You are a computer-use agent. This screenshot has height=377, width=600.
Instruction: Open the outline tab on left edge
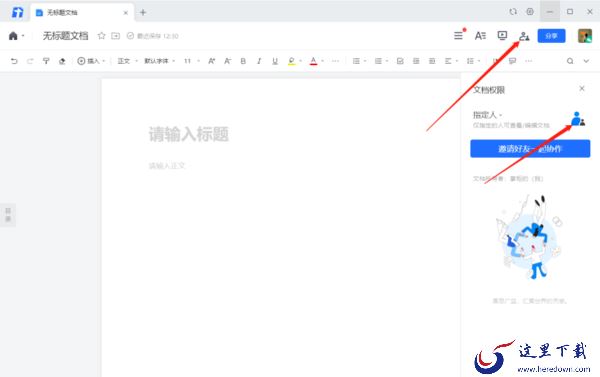[x=8, y=215]
